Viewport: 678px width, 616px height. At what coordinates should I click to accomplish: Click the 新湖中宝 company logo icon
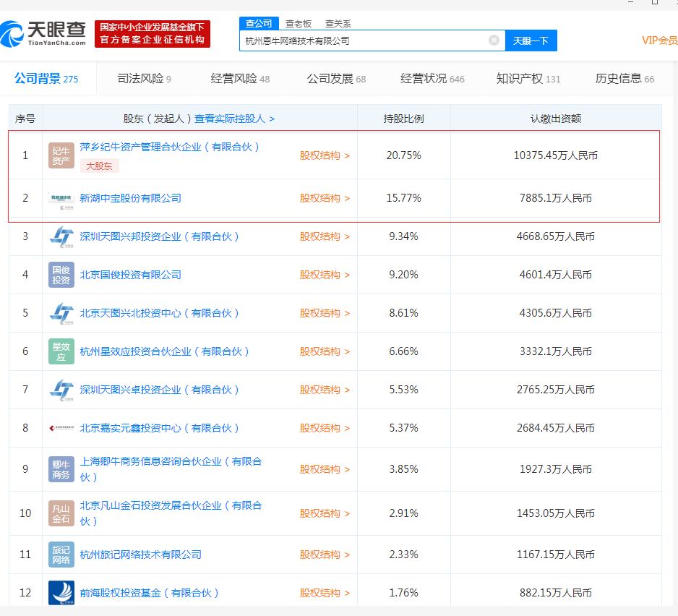(61, 197)
